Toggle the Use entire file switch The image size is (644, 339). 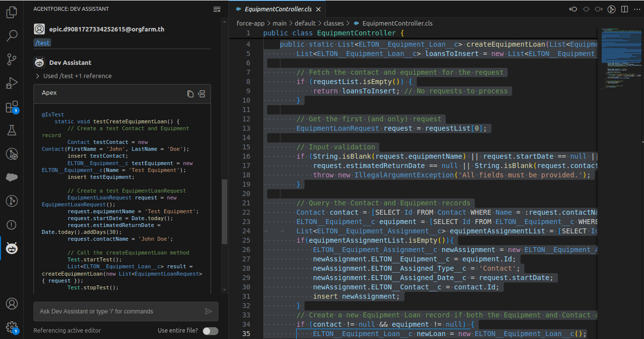click(x=211, y=331)
